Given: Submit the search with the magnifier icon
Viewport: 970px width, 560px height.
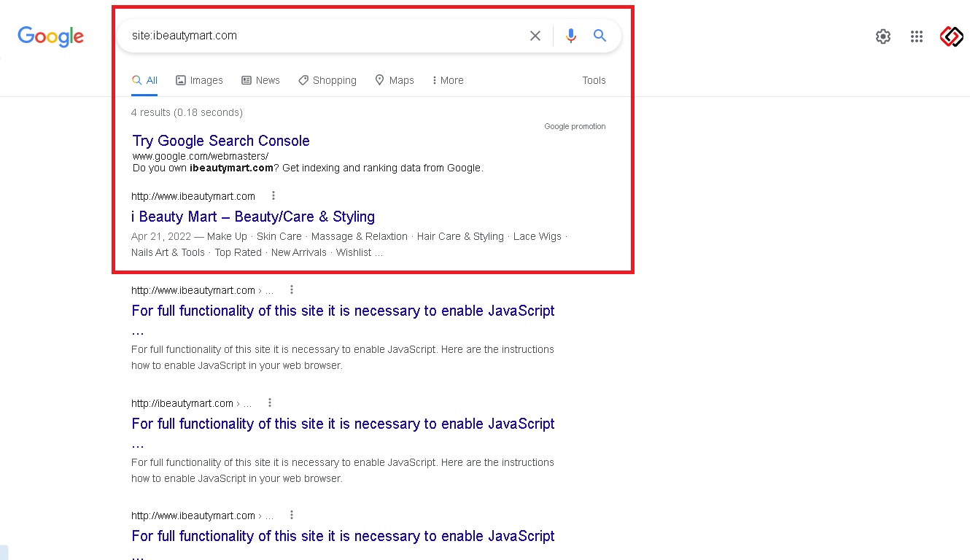Looking at the screenshot, I should pyautogui.click(x=600, y=36).
